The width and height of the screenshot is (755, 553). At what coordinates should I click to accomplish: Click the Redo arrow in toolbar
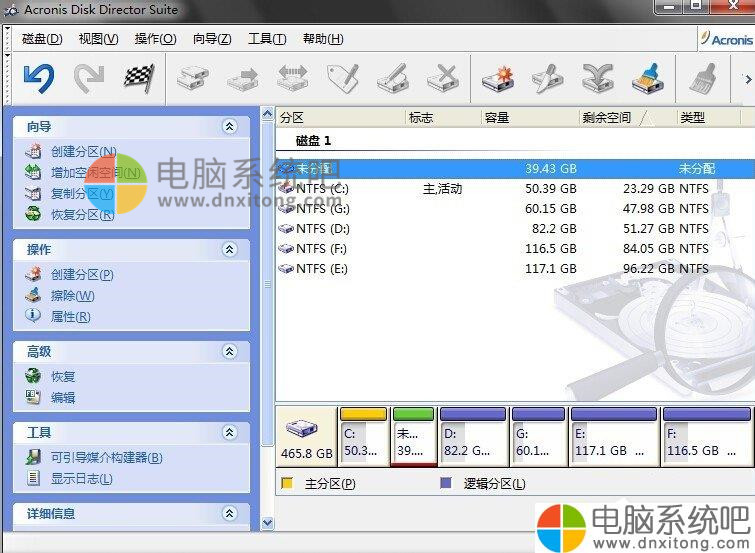(89, 79)
